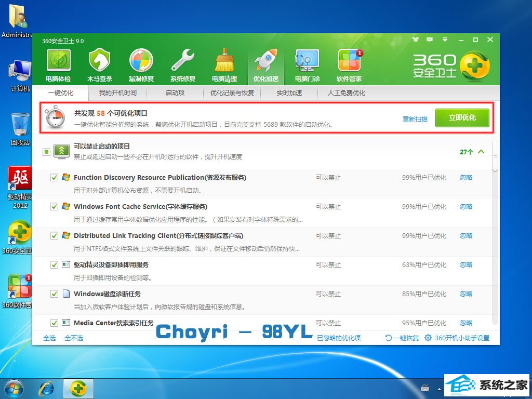The height and width of the screenshot is (399, 532).
Task: Uncheck Function Discovery Resource Publication
Action: tap(54, 178)
